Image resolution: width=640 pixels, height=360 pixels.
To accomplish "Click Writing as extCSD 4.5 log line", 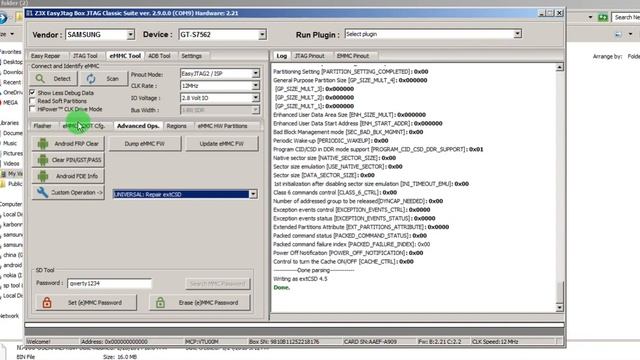I will pos(300,279).
